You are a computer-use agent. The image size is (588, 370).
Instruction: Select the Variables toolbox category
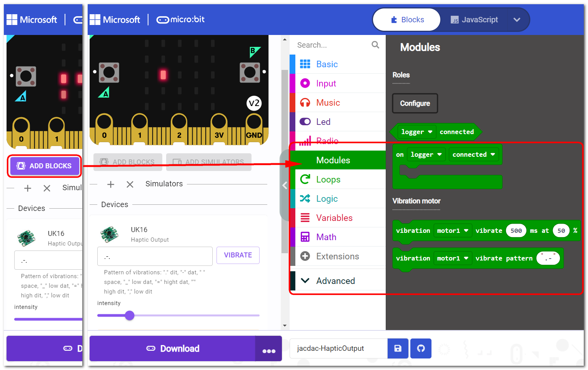pyautogui.click(x=334, y=218)
